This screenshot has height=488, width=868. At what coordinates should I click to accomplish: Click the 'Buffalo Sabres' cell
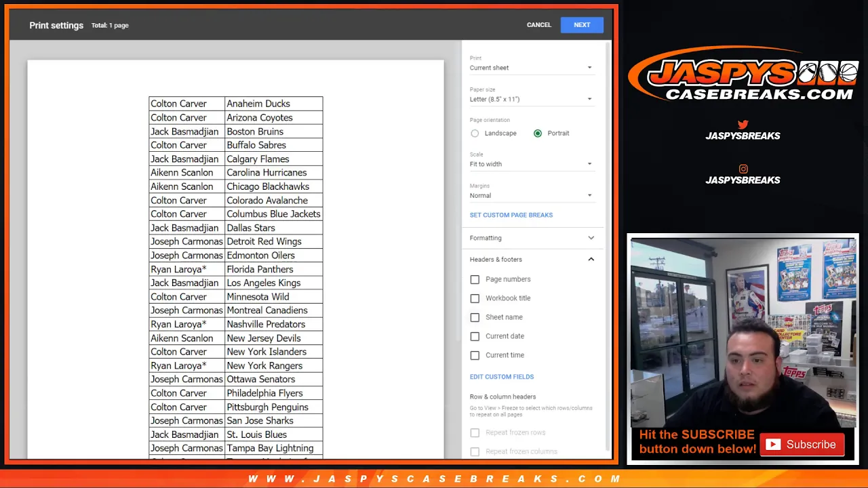click(x=274, y=145)
